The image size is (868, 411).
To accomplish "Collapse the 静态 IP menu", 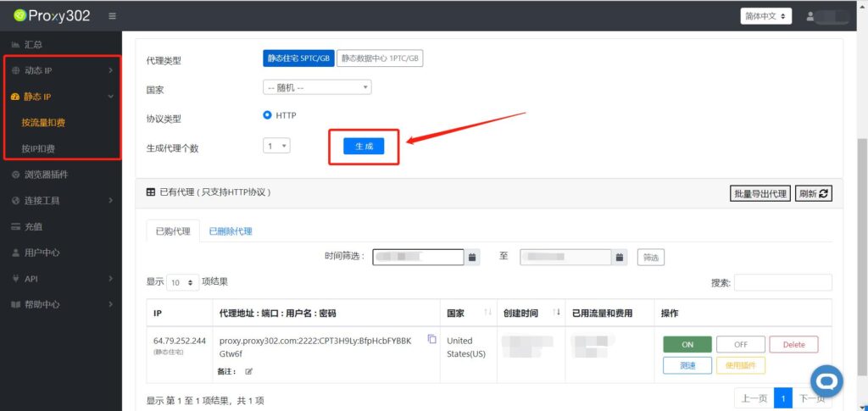I will click(61, 97).
